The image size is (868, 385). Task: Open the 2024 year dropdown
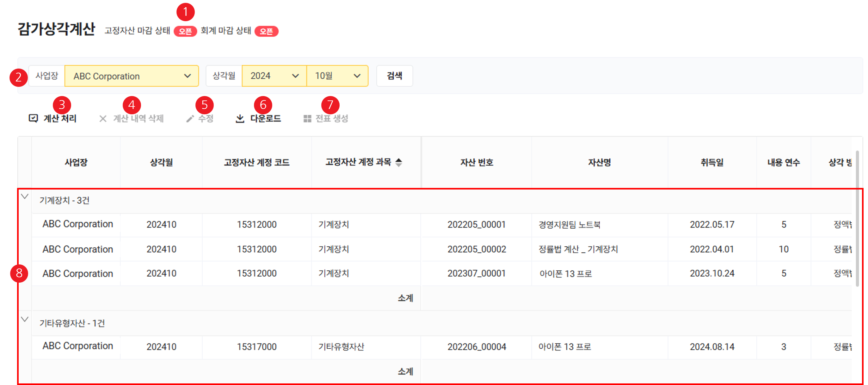[274, 76]
